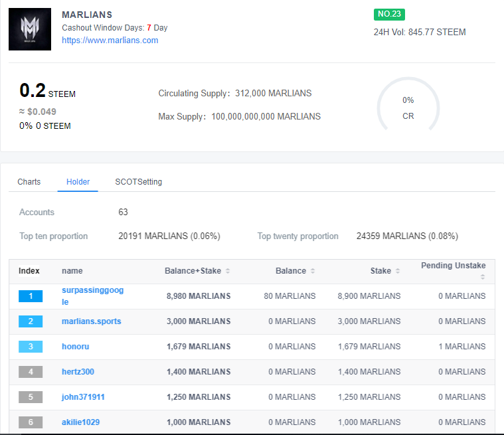Screen dimensions: 504x435
Task: Click the Balance+Stake column header
Action: coord(193,271)
